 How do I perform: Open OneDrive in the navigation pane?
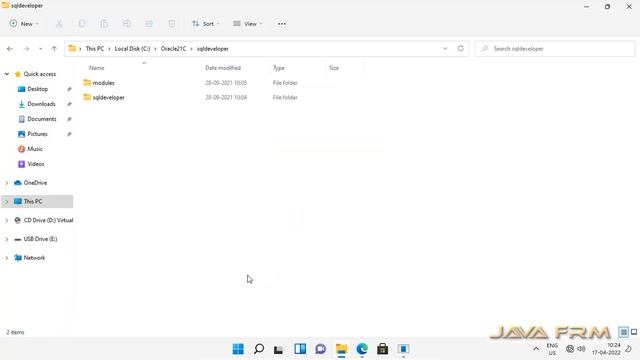(x=35, y=183)
